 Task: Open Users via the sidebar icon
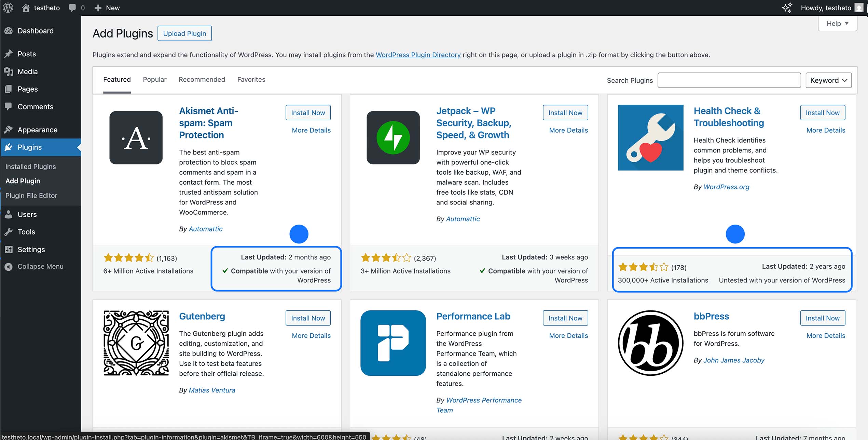(x=9, y=214)
